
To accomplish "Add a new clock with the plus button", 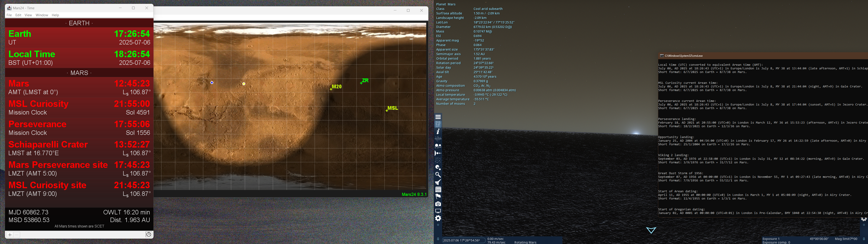I will coord(10,235).
